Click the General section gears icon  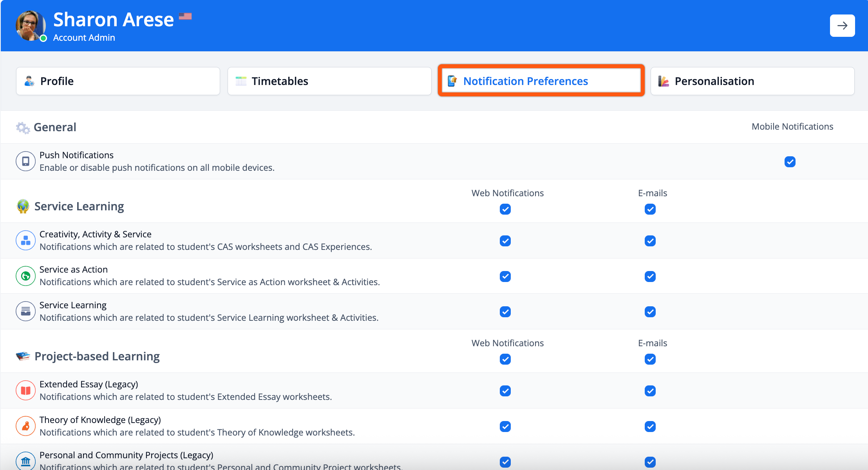(x=23, y=128)
